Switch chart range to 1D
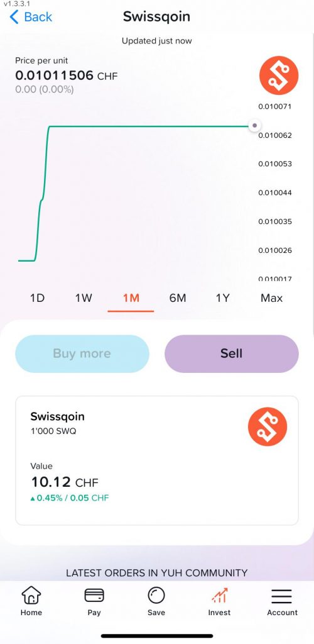 point(37,298)
